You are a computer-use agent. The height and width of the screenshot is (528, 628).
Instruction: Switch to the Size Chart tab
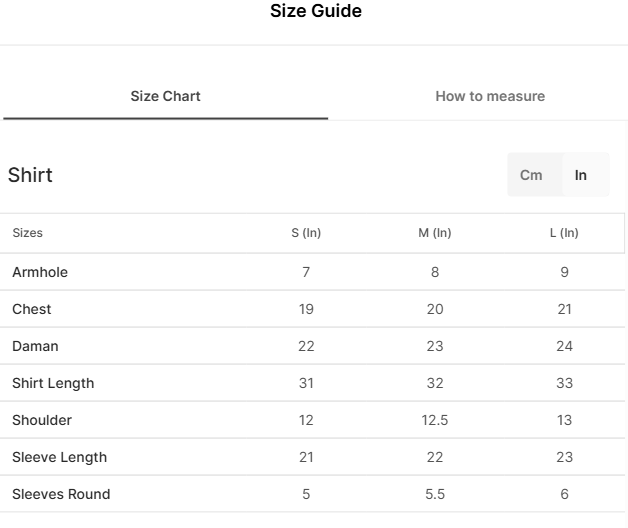click(x=165, y=96)
